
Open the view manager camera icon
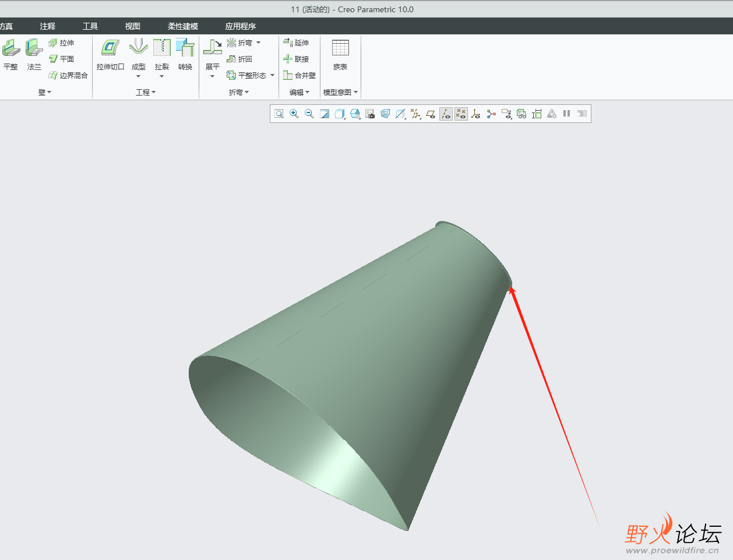point(370,114)
